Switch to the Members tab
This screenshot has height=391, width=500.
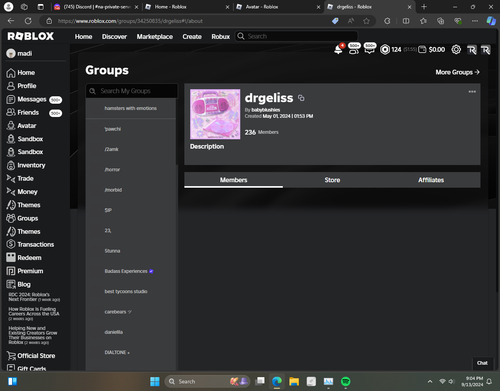(x=233, y=180)
